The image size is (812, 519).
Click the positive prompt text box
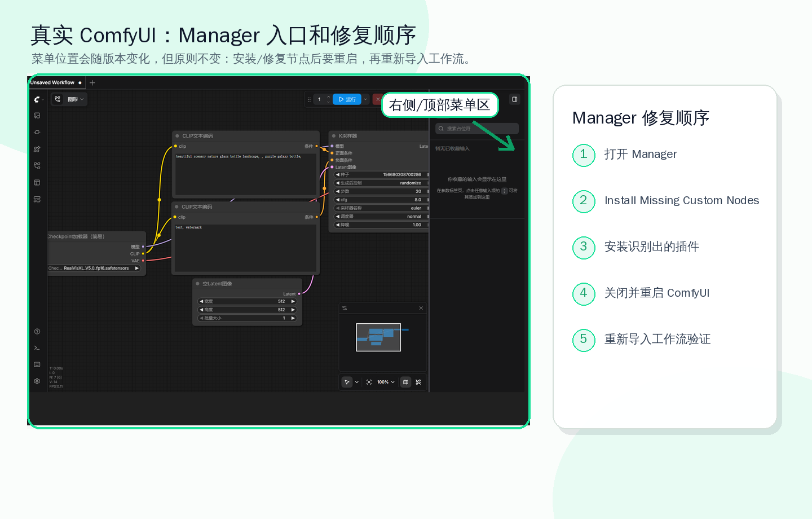pos(246,173)
